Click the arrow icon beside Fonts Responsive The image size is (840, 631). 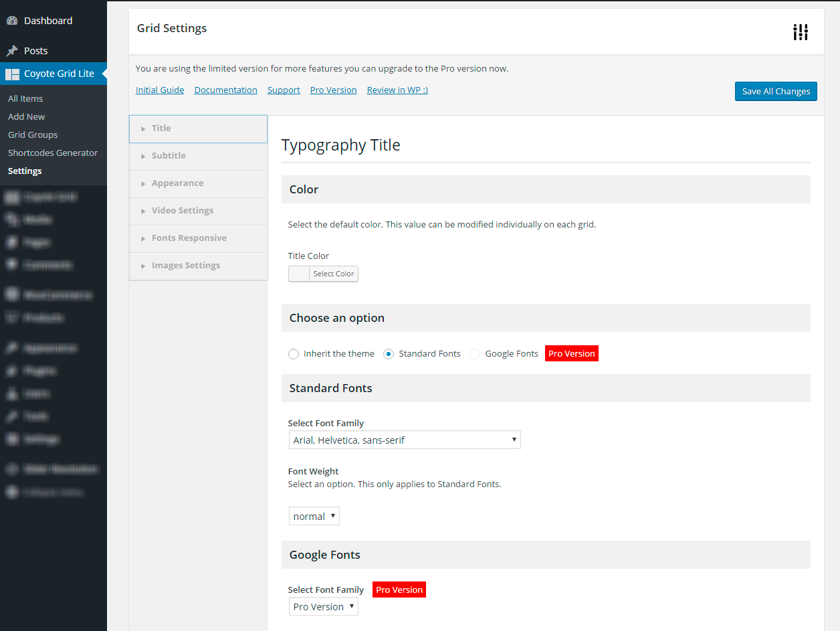click(143, 238)
